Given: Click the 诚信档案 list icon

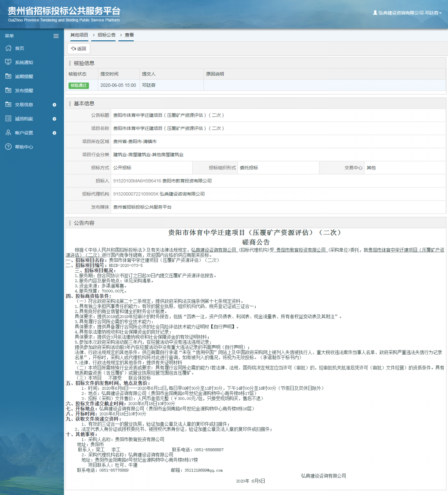Looking at the screenshot, I should tap(8, 119).
